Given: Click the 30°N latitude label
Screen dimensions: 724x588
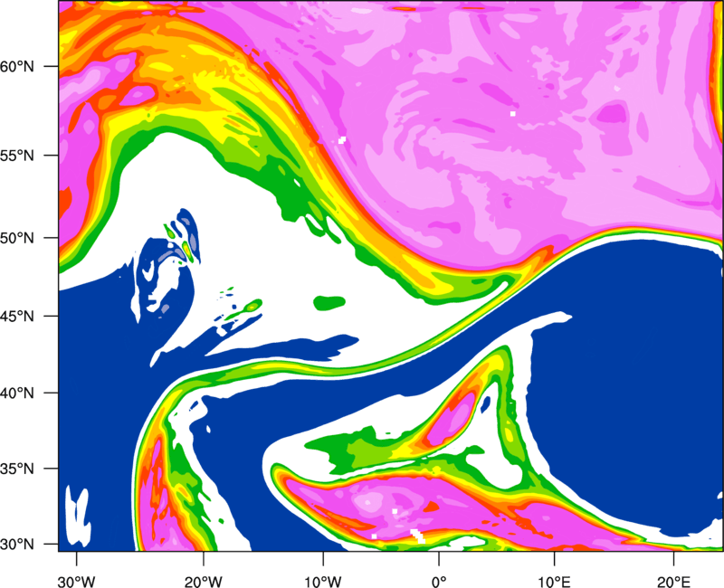Looking at the screenshot, I should point(17,545).
